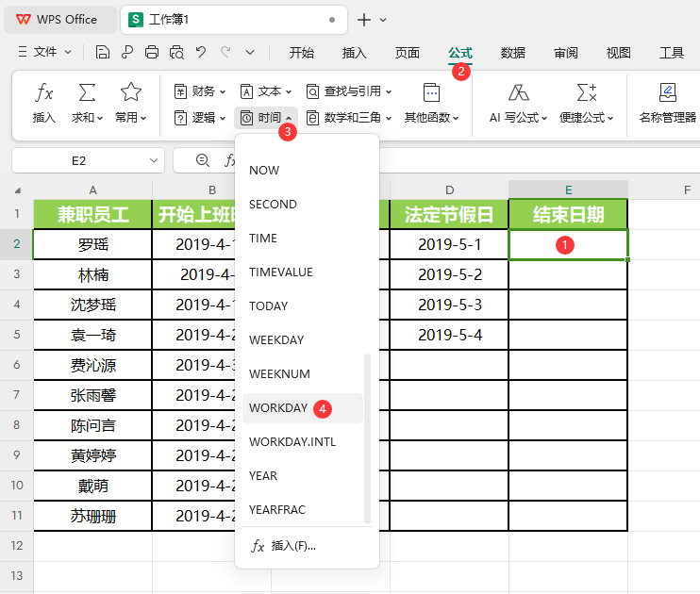700x594 pixels.
Task: Open the 视图 ribbon tab
Action: pos(619,53)
